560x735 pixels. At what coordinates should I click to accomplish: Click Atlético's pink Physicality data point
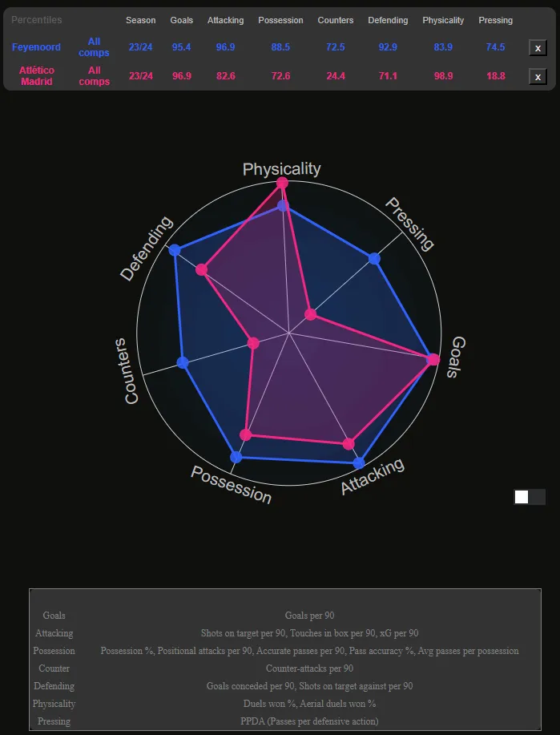pyautogui.click(x=282, y=184)
